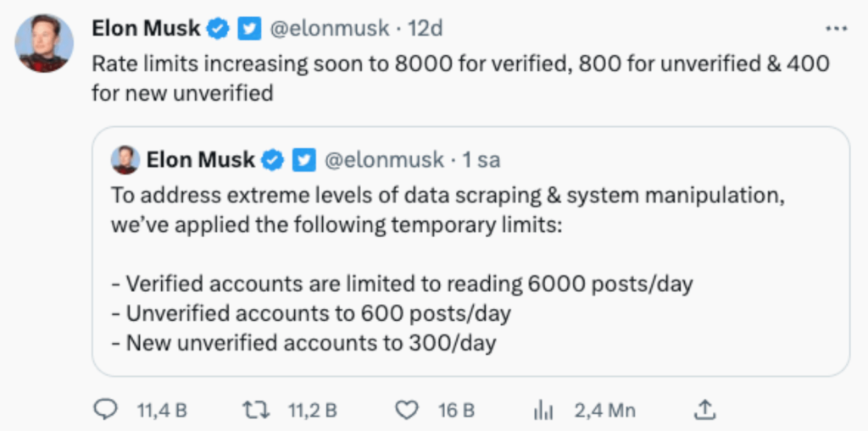Click the Twitter badge in quoted tweet
The height and width of the screenshot is (431, 868).
[x=303, y=159]
